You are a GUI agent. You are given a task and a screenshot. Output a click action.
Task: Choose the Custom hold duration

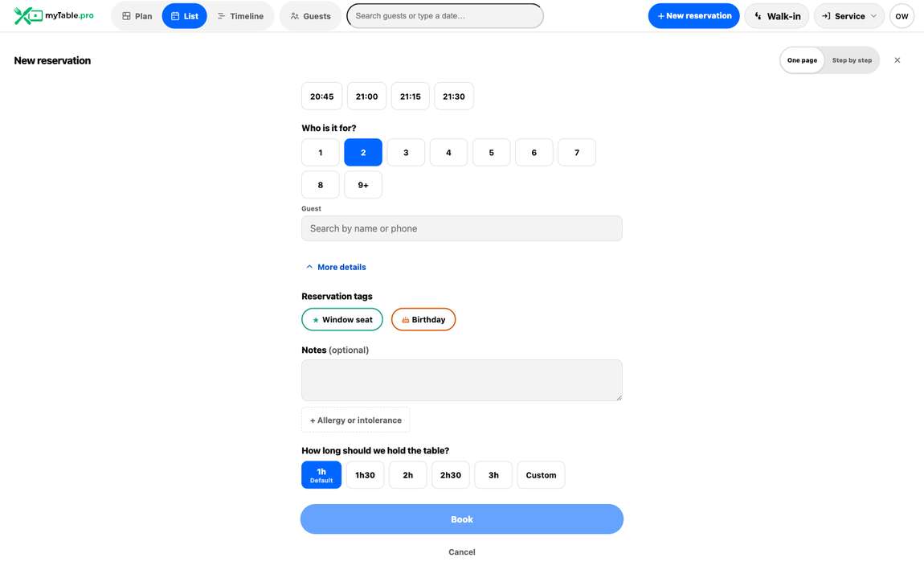541,475
